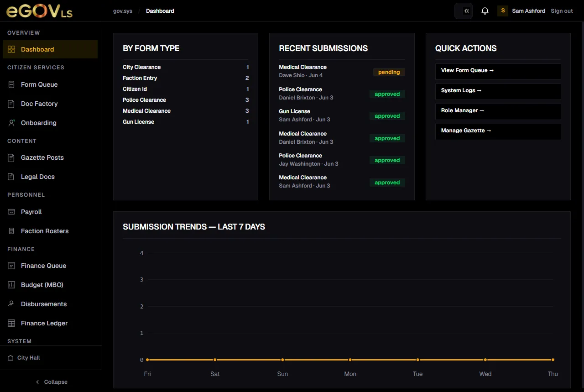Click View Form Queue quick action

pyautogui.click(x=498, y=72)
